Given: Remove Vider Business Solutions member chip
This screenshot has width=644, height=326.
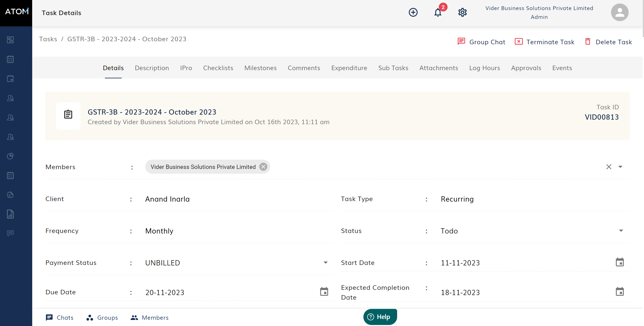Looking at the screenshot, I should [263, 167].
